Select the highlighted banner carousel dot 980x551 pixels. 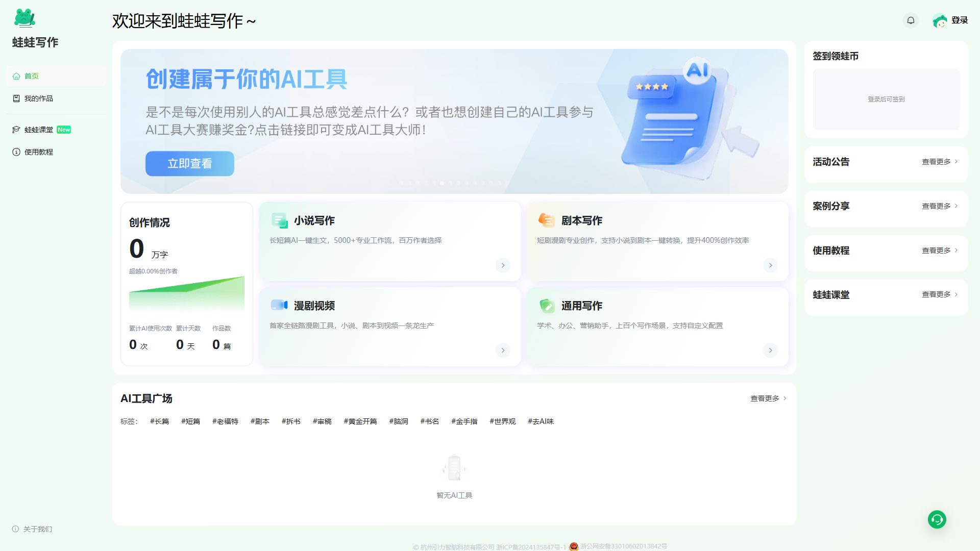442,183
